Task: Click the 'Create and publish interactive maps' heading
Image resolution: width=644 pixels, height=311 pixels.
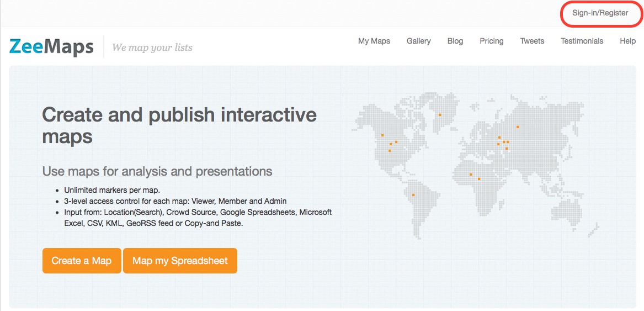Action: 179,125
